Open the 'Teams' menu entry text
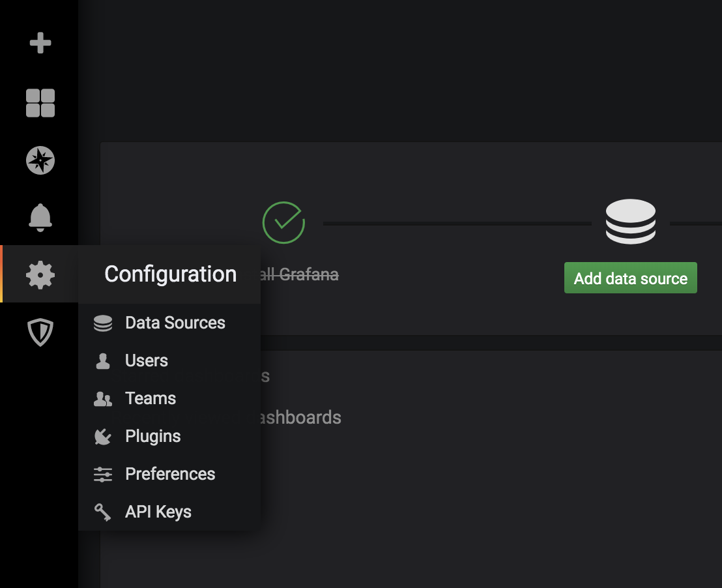 click(151, 399)
